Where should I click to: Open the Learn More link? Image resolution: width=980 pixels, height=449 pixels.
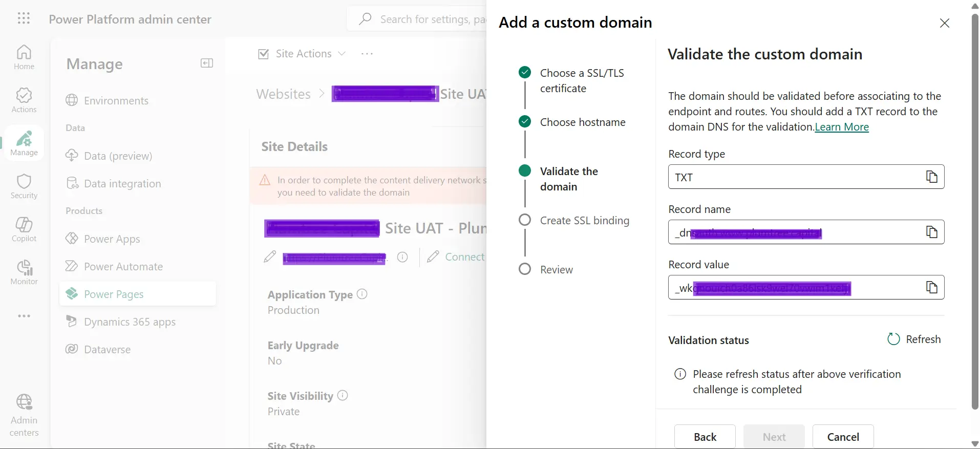click(x=842, y=127)
